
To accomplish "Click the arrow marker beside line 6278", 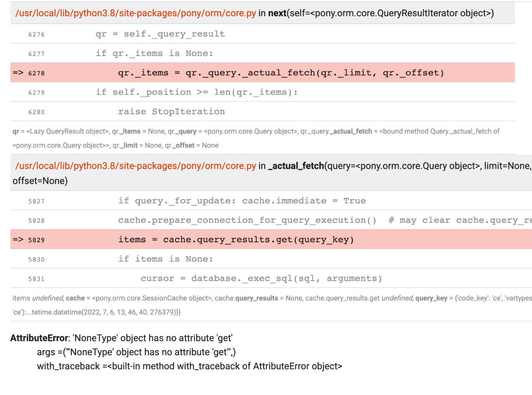I will [x=18, y=73].
